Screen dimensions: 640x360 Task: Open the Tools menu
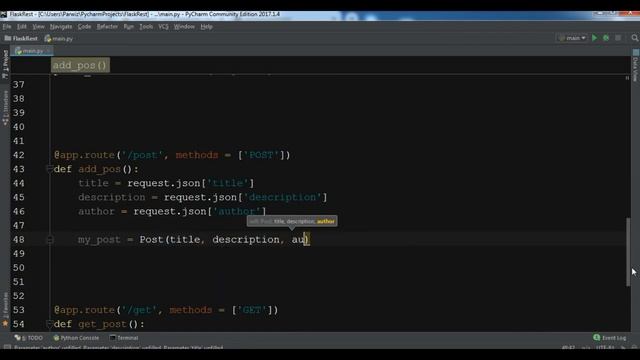pos(146,27)
